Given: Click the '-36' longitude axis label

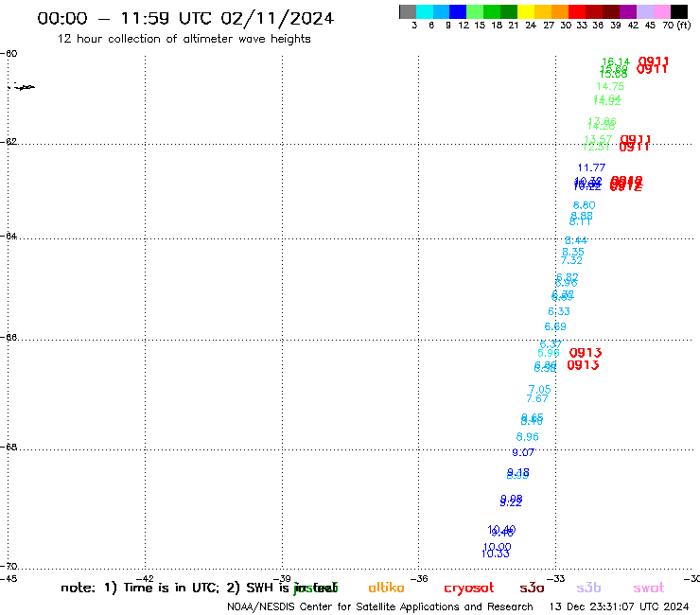Looking at the screenshot, I should (419, 578).
